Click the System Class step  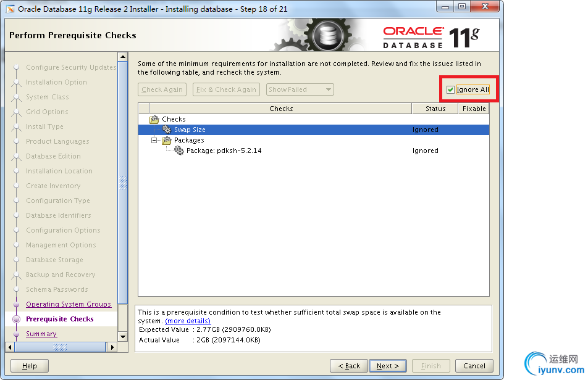click(47, 97)
